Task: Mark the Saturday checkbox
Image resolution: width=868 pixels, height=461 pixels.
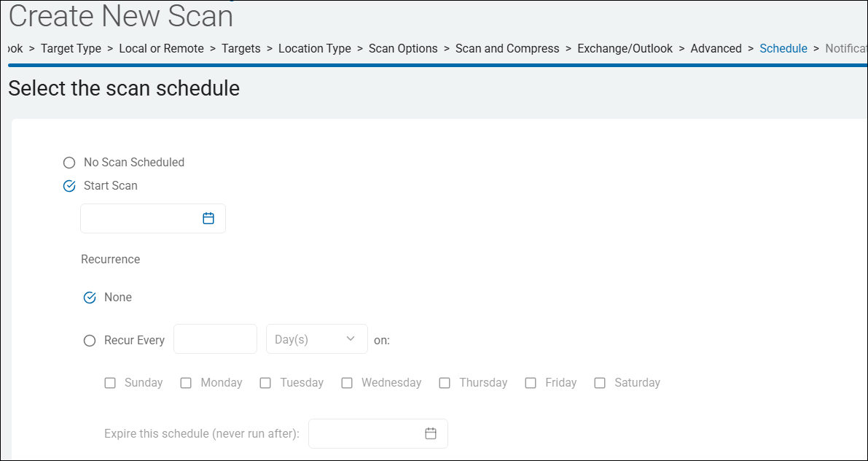Action: coord(600,383)
